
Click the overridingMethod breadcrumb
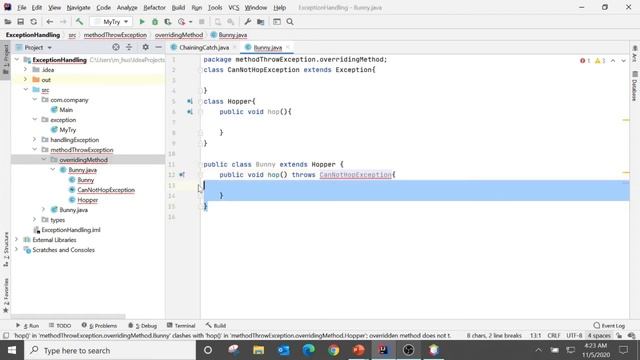click(179, 35)
